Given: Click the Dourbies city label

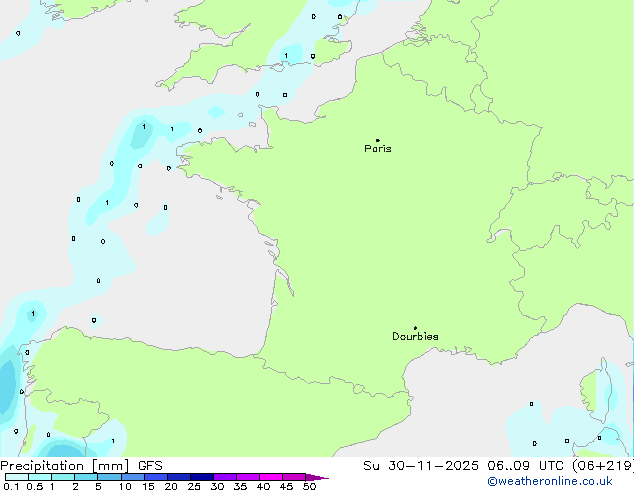Looking at the screenshot, I should point(415,336).
